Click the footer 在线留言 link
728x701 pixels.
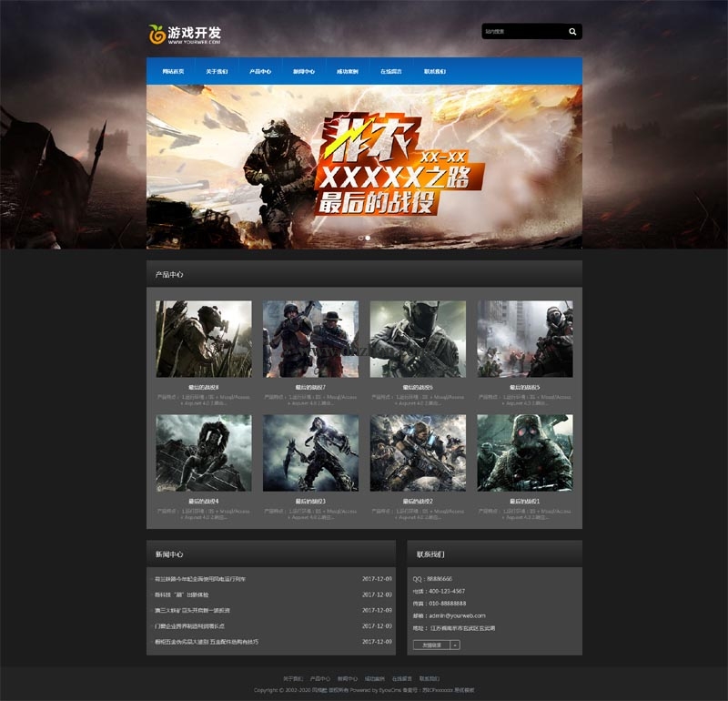[402, 679]
